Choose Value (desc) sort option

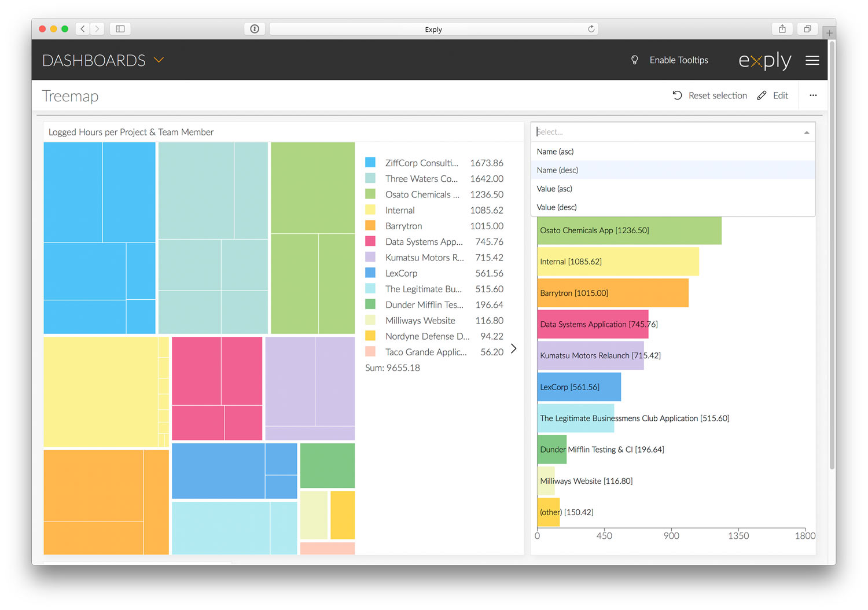tap(673, 207)
